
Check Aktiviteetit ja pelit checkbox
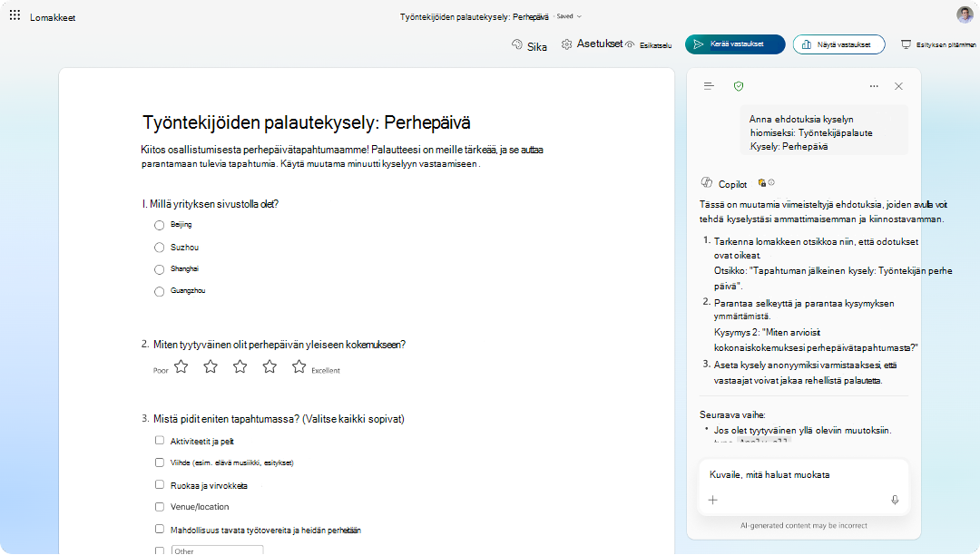[x=160, y=440]
